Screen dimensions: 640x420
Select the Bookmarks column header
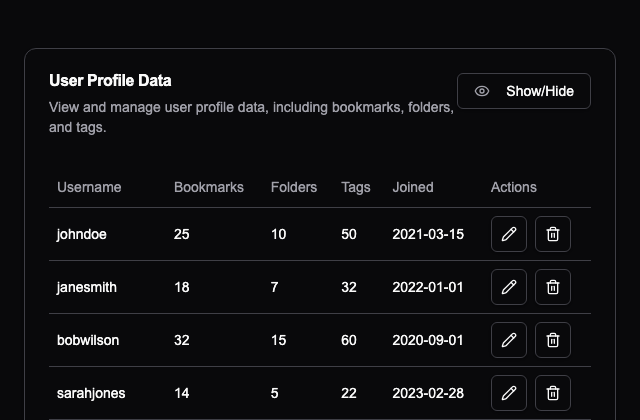click(209, 187)
